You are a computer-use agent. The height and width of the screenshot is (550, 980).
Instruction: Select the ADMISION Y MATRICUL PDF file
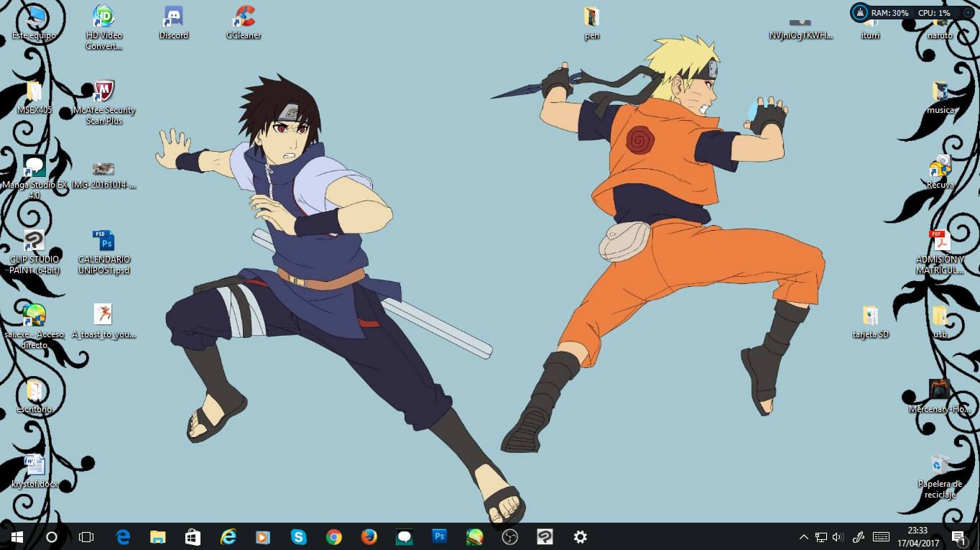click(940, 252)
